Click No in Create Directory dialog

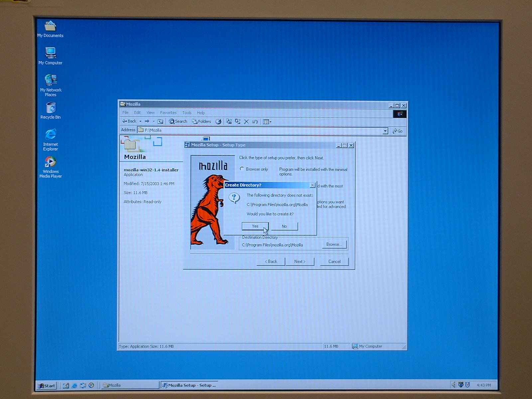[284, 226]
